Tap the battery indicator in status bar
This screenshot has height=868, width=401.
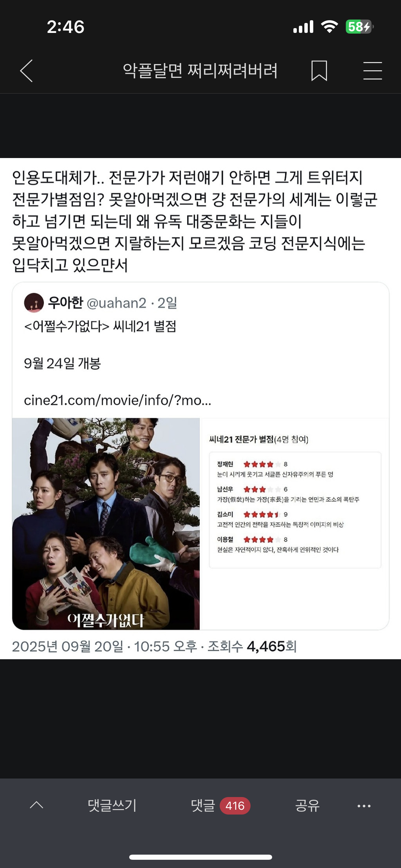tap(360, 27)
